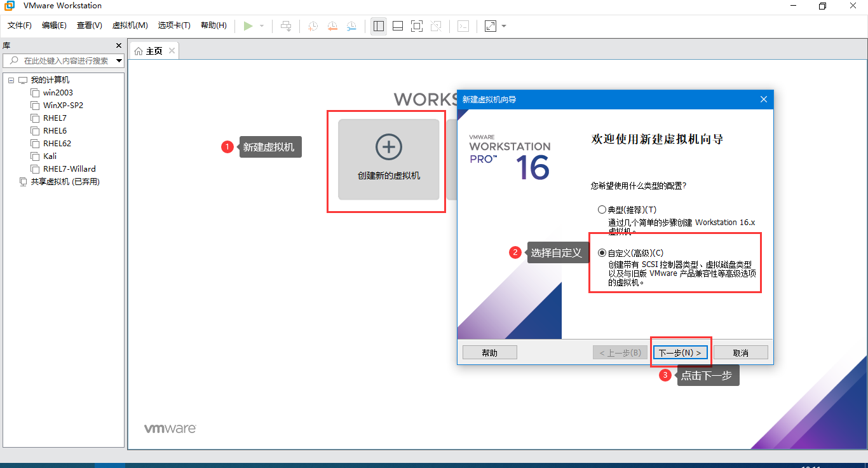Screen dimensions: 868x468
Task: Close the 新建虚拟机向导 dialog
Action: coord(764,99)
